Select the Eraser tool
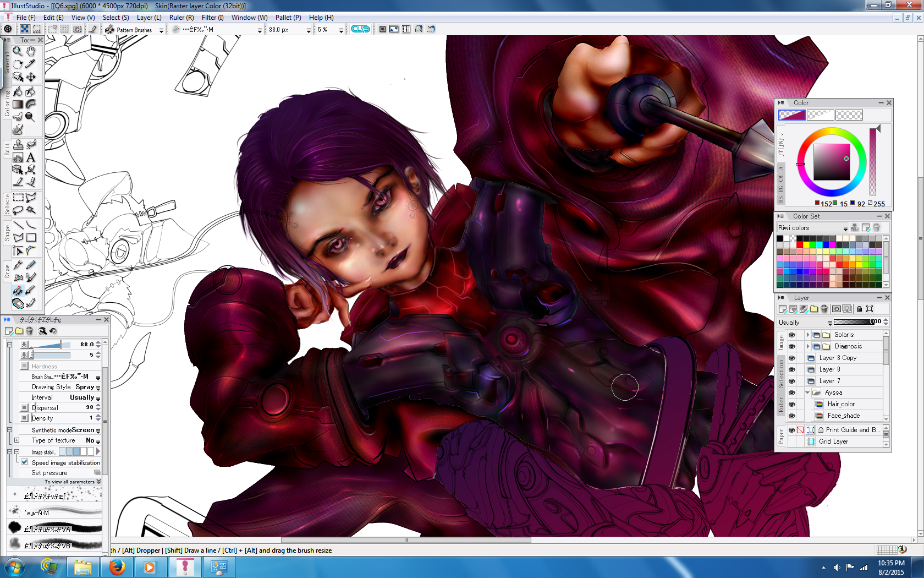Image resolution: width=924 pixels, height=578 pixels. (x=18, y=303)
